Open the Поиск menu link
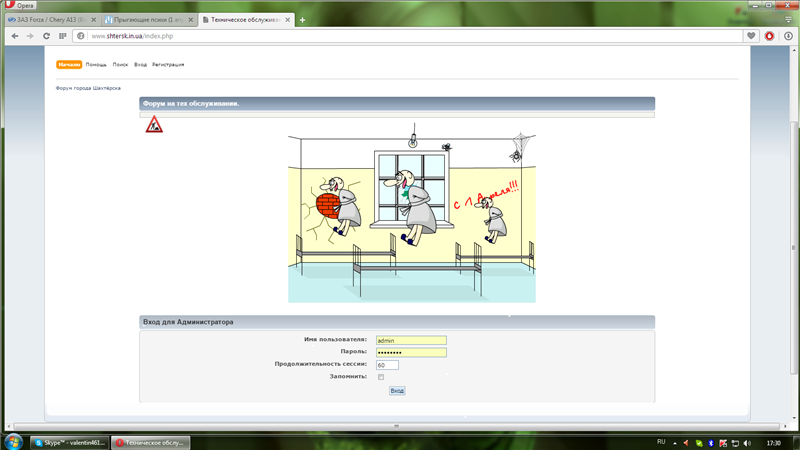 click(120, 65)
